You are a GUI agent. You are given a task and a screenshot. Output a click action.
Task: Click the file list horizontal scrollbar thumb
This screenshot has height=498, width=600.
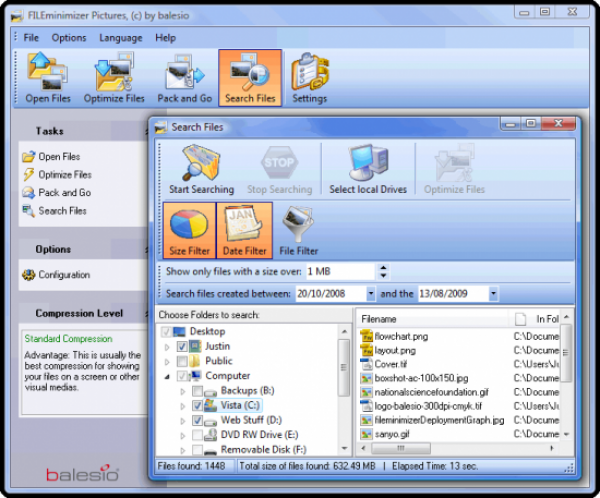click(401, 447)
